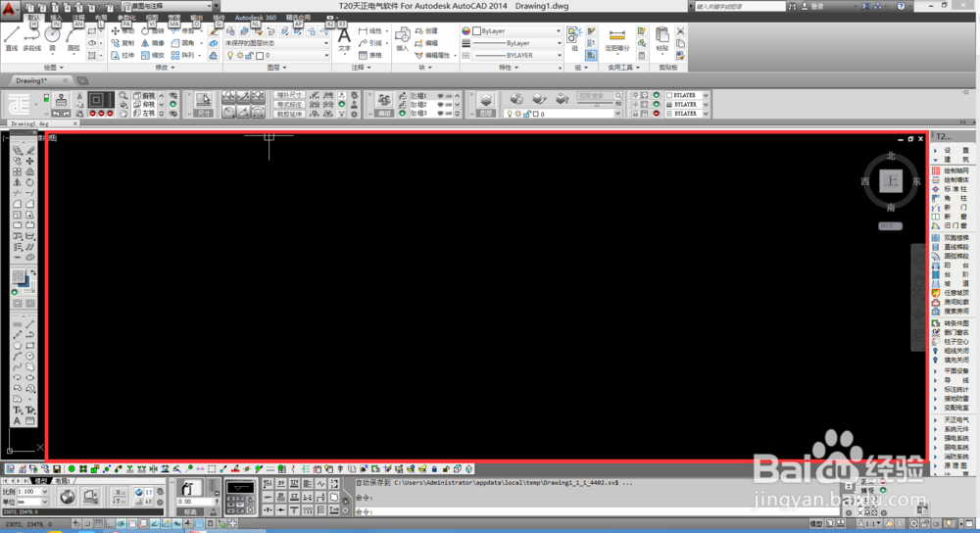Expand the 绘图 panel
The image size is (980, 533).
(54, 68)
